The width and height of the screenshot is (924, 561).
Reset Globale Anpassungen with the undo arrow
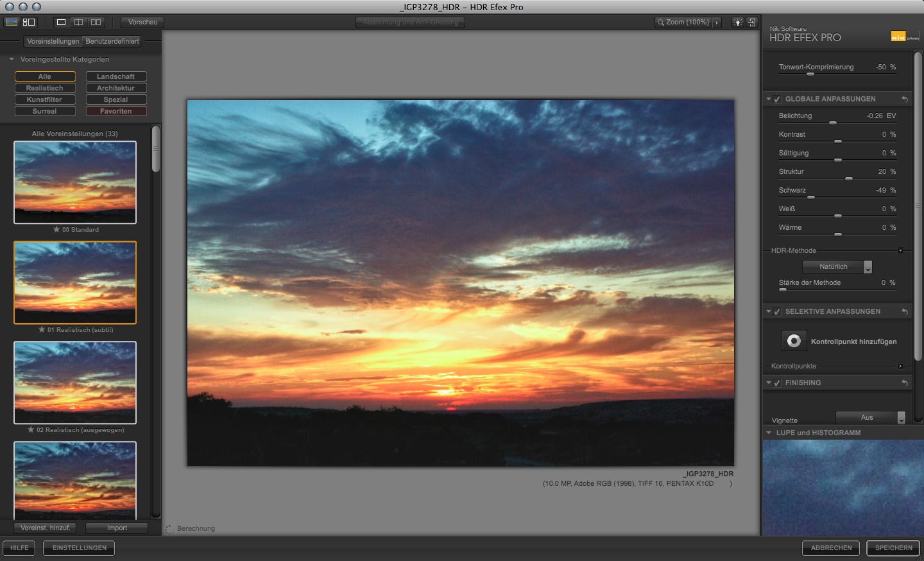coord(905,99)
